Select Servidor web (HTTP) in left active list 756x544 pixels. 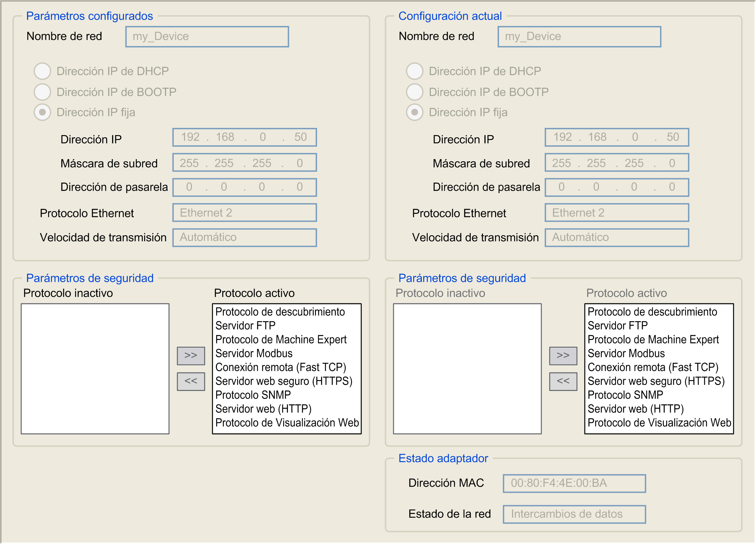[x=263, y=409]
